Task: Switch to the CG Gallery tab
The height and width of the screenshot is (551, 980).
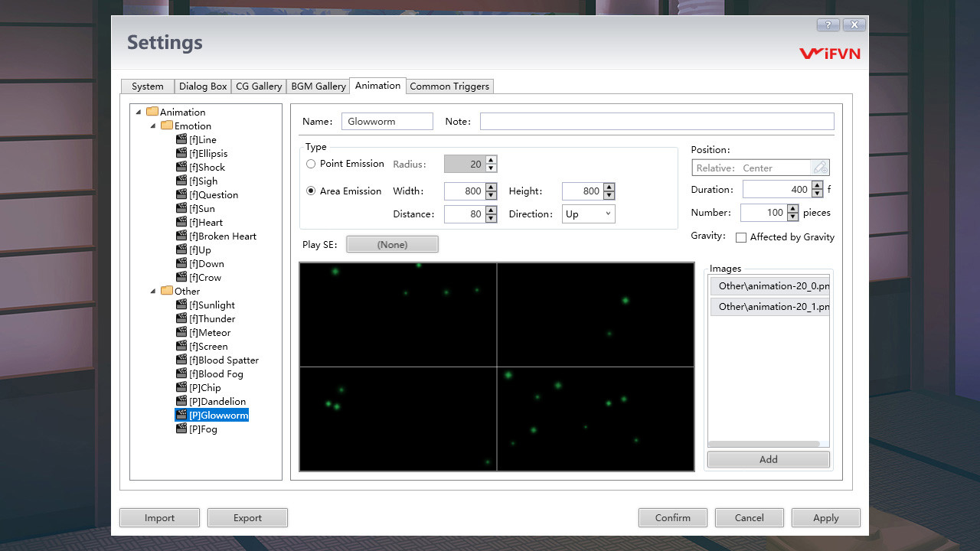Action: click(258, 86)
